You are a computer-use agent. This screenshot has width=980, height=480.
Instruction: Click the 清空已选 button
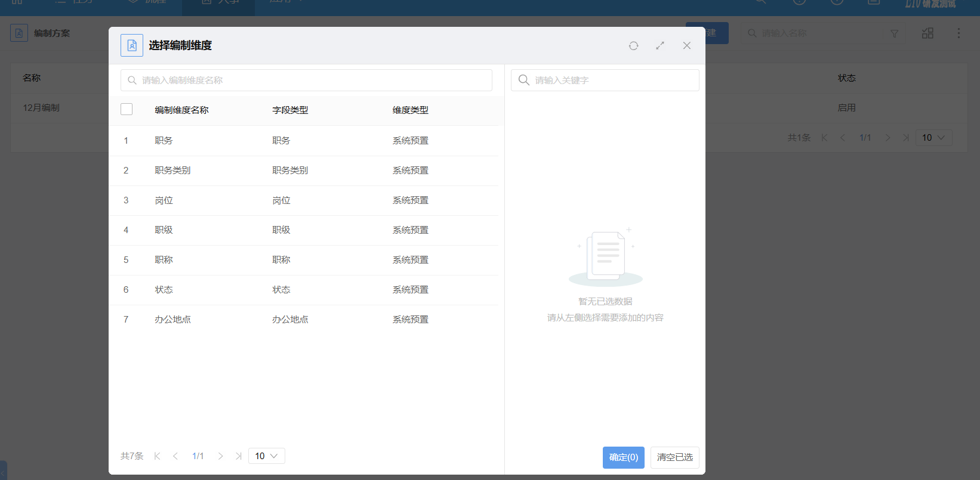point(675,457)
